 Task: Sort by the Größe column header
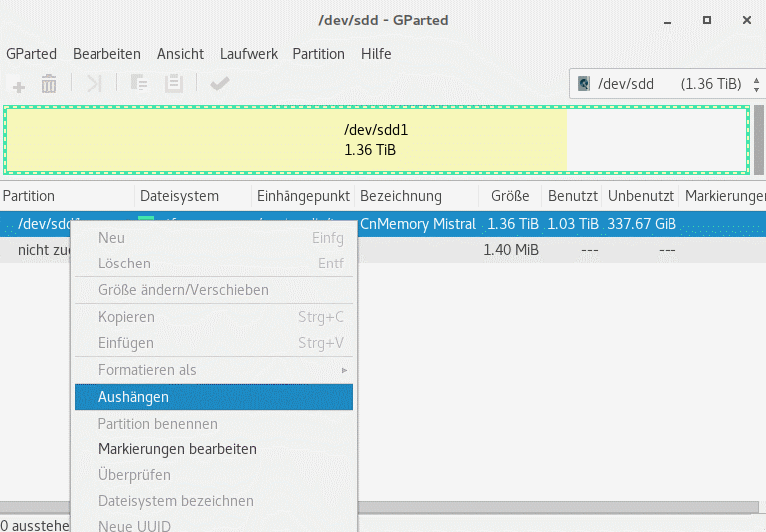[510, 196]
